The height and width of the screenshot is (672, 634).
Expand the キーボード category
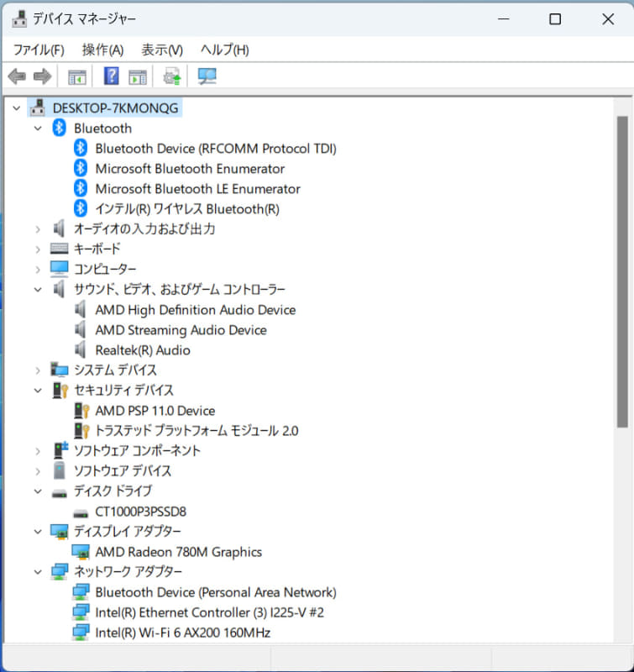[x=38, y=249]
